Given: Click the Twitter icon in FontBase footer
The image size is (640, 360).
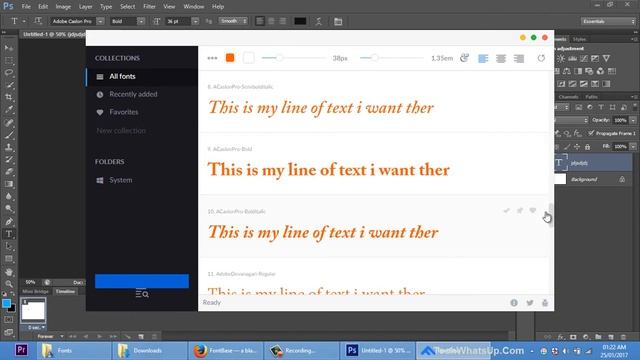Looking at the screenshot, I should coord(530,303).
